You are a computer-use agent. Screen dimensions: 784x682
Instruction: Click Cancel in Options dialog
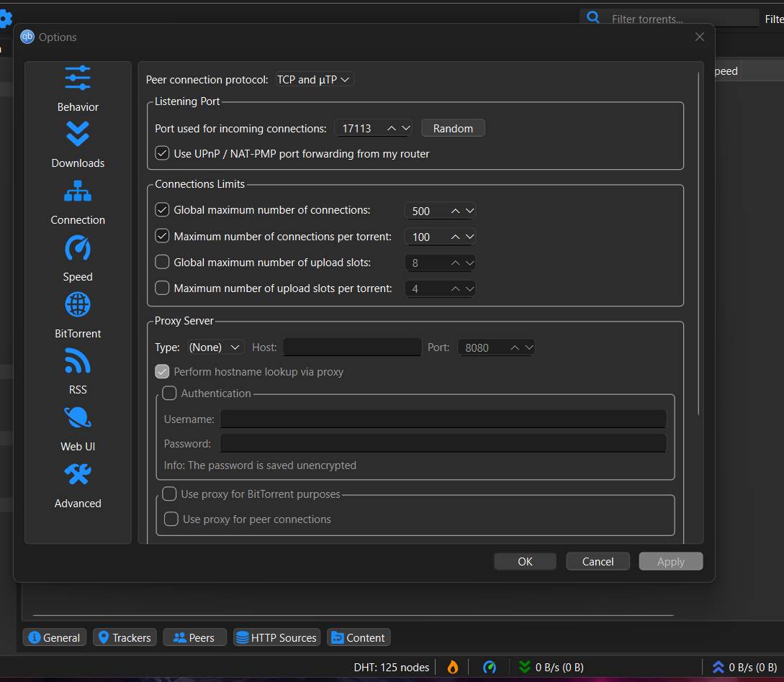(598, 562)
